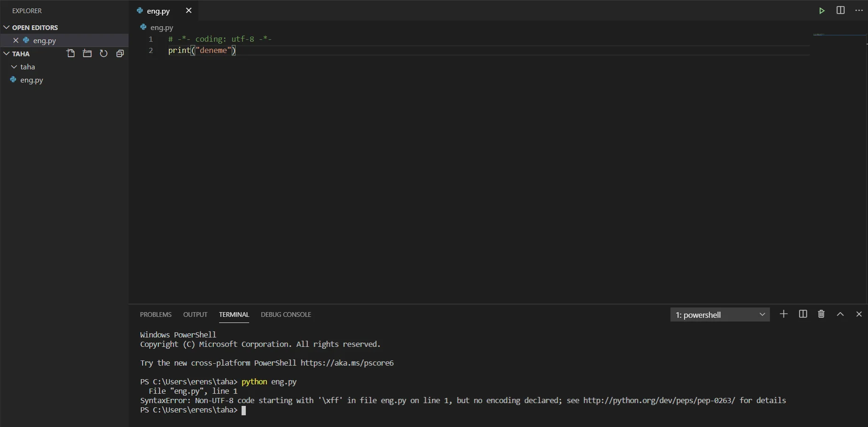
Task: Close the eng.py editor tab
Action: click(189, 10)
